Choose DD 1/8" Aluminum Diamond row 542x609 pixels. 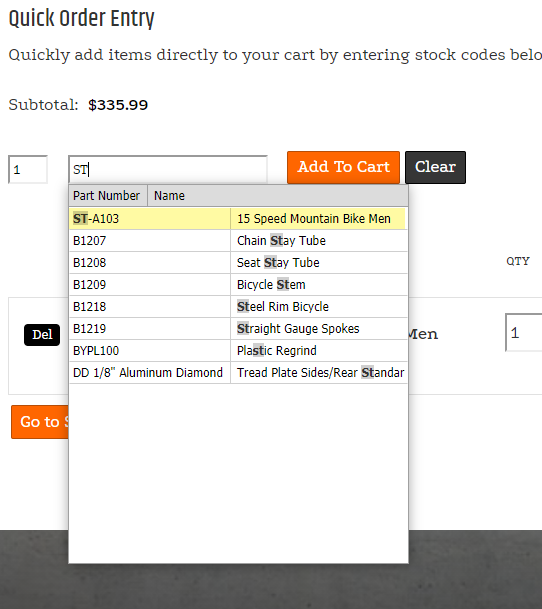point(238,373)
